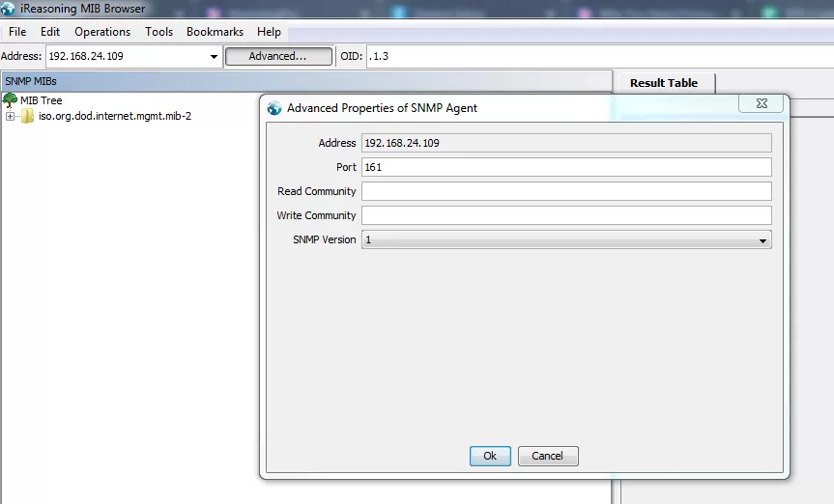Open the SNMP Version dropdown
The width and height of the screenshot is (834, 504).
point(762,239)
